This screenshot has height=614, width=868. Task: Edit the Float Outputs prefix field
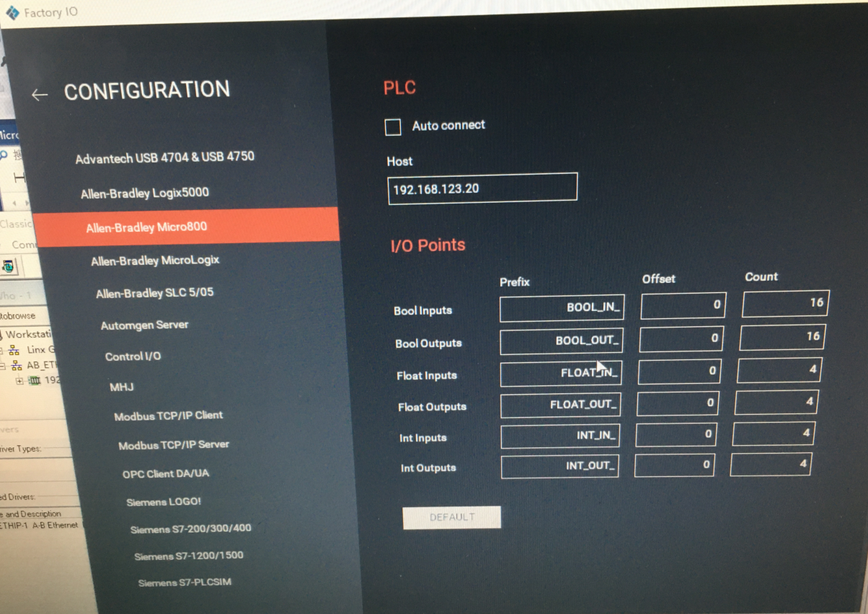[560, 405]
